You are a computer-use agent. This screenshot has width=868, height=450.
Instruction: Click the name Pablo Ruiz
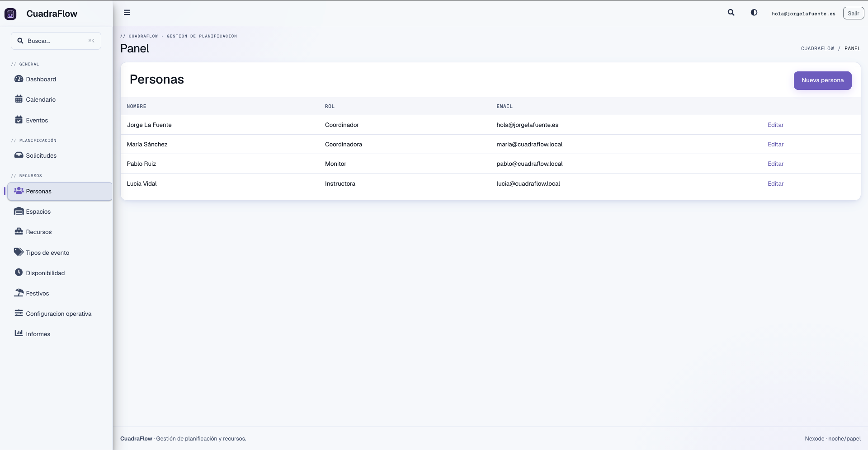point(142,164)
